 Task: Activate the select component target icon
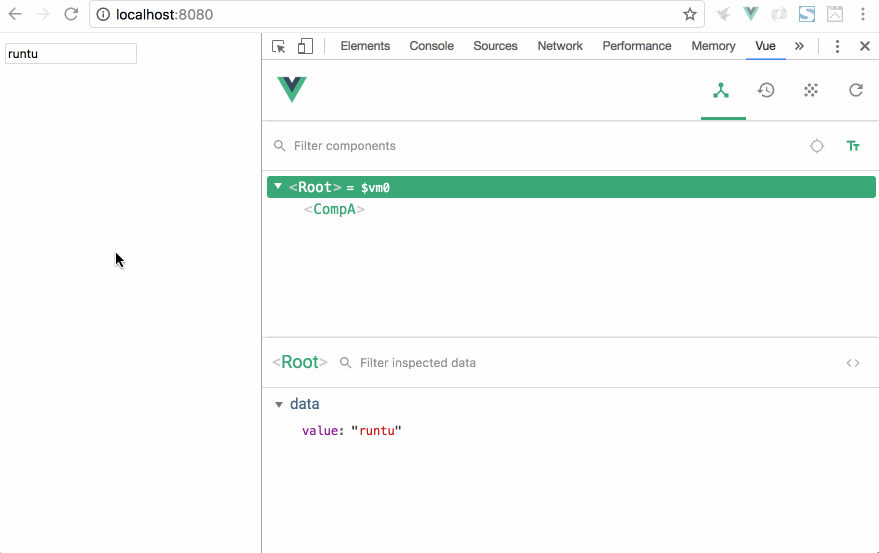[x=817, y=146]
